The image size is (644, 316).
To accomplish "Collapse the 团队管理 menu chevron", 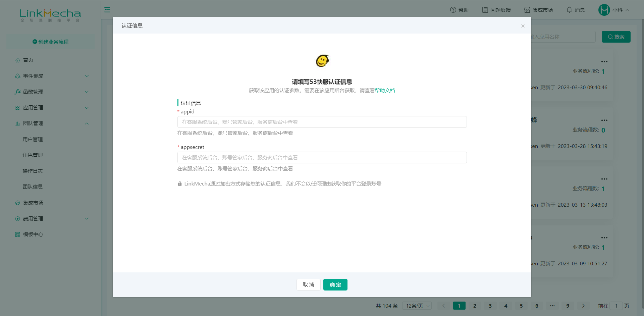I will coord(87,123).
